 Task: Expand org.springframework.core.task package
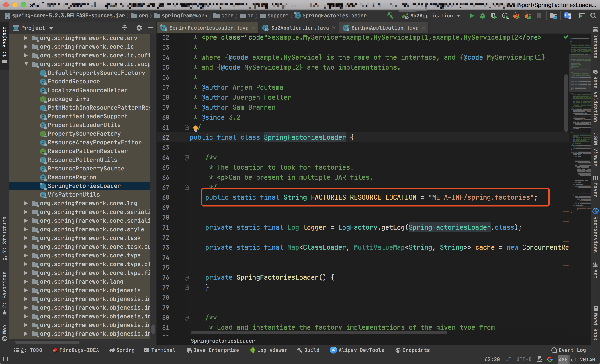click(x=26, y=238)
